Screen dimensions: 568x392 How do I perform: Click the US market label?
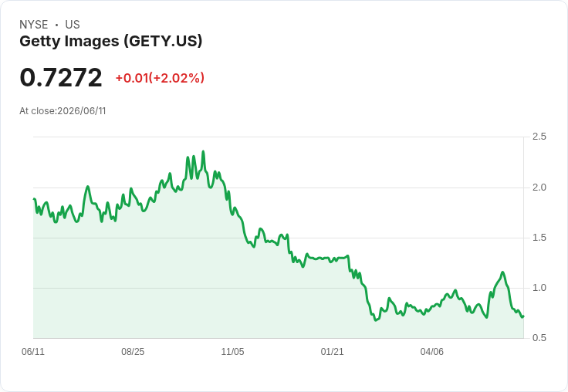pyautogui.click(x=73, y=25)
